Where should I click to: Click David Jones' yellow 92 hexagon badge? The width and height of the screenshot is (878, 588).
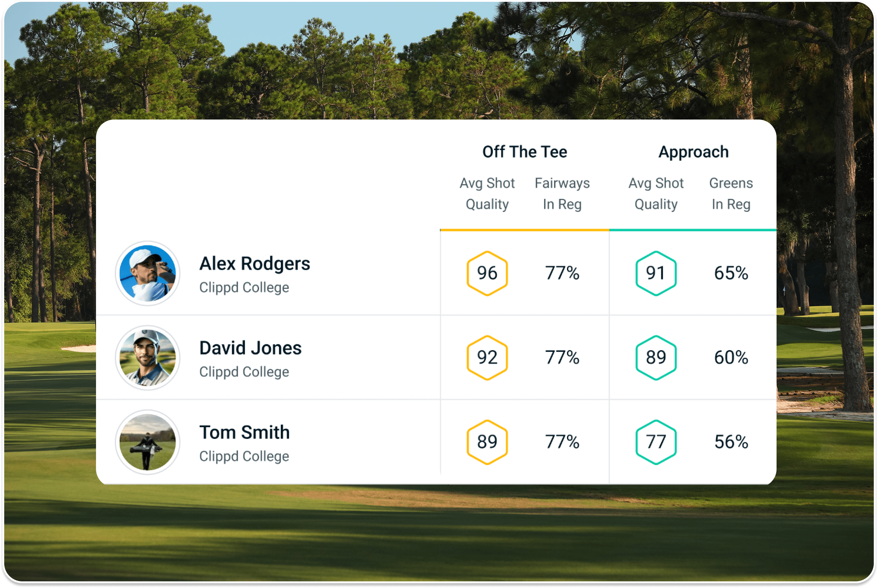coord(487,358)
